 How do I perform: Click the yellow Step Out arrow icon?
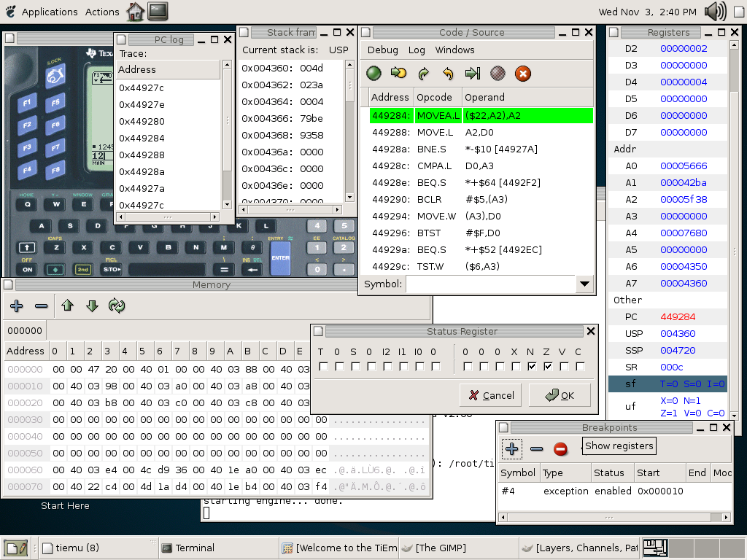click(448, 74)
